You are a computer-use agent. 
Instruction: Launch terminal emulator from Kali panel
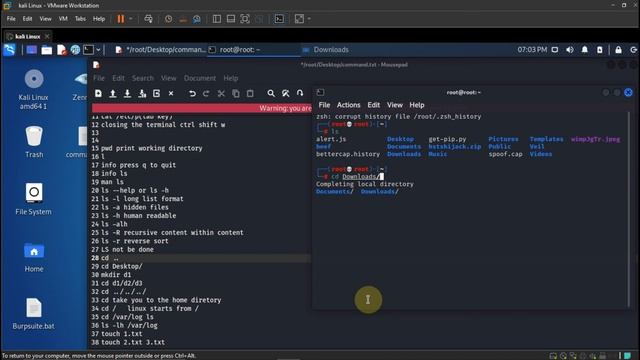click(x=89, y=50)
